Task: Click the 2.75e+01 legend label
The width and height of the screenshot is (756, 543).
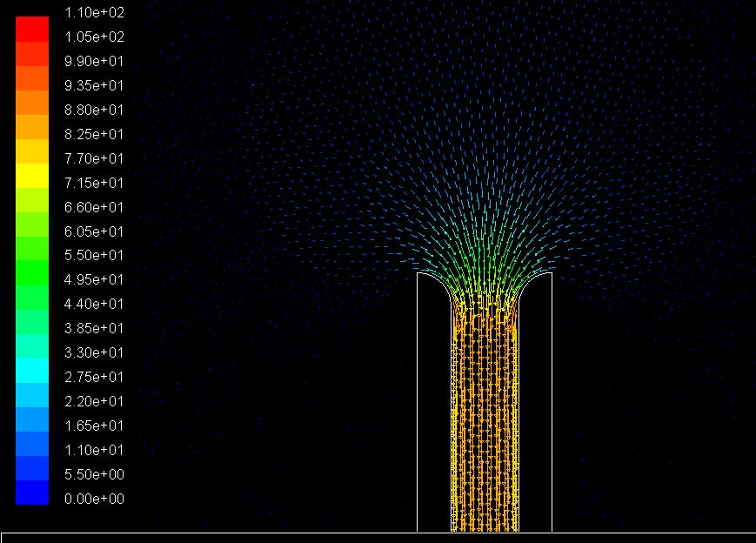Action: [95, 377]
